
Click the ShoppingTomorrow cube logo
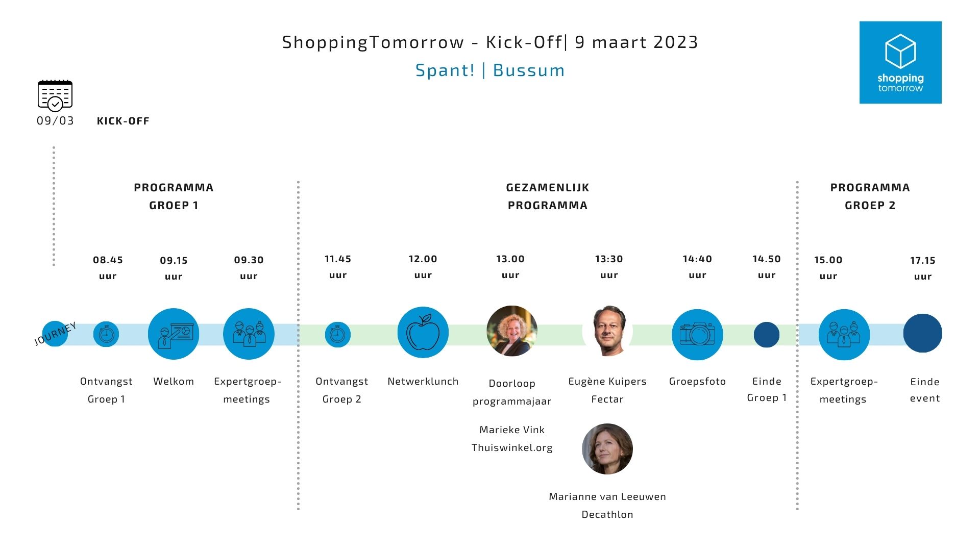coord(900,62)
